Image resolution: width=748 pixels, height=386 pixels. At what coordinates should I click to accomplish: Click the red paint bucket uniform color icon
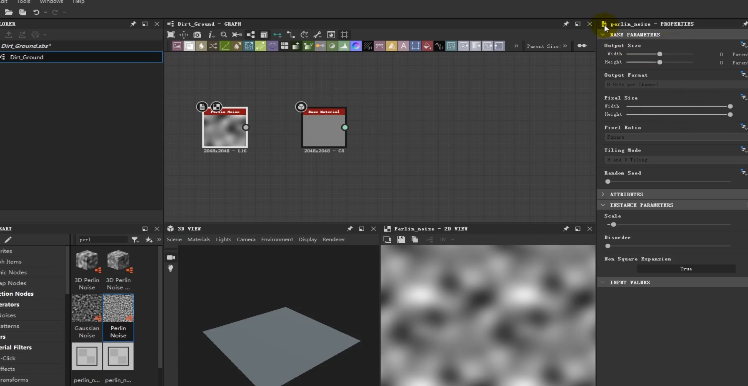[427, 46]
